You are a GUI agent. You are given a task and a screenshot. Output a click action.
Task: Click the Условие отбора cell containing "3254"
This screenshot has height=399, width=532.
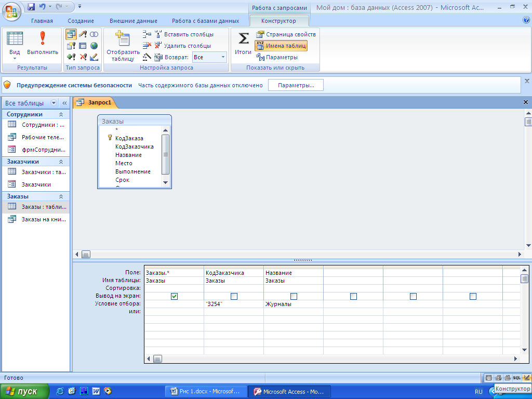click(234, 304)
